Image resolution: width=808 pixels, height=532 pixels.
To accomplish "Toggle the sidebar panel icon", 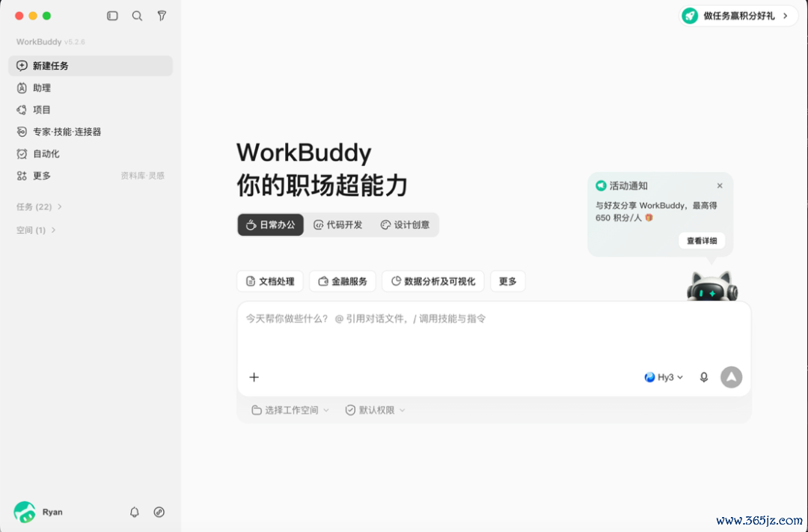I will (112, 16).
